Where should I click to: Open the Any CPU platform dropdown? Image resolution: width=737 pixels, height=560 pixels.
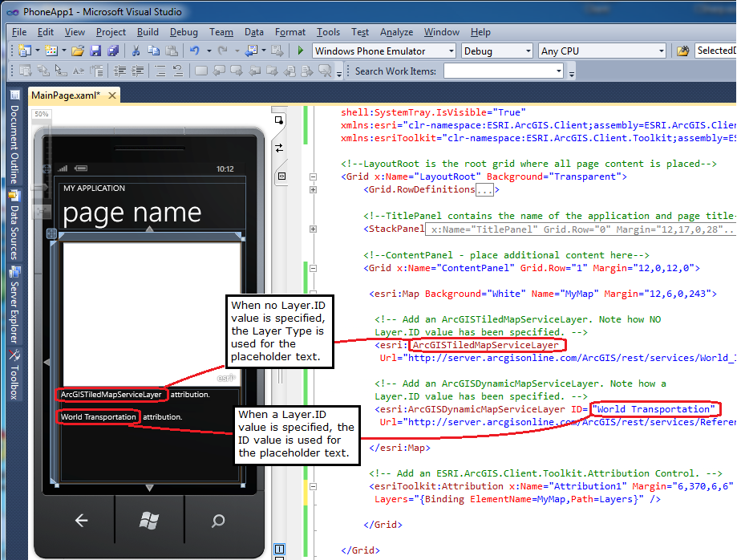pos(662,51)
